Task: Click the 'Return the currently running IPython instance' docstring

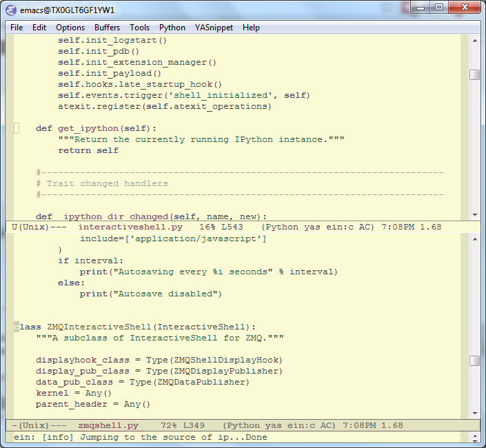Action: [x=201, y=140]
